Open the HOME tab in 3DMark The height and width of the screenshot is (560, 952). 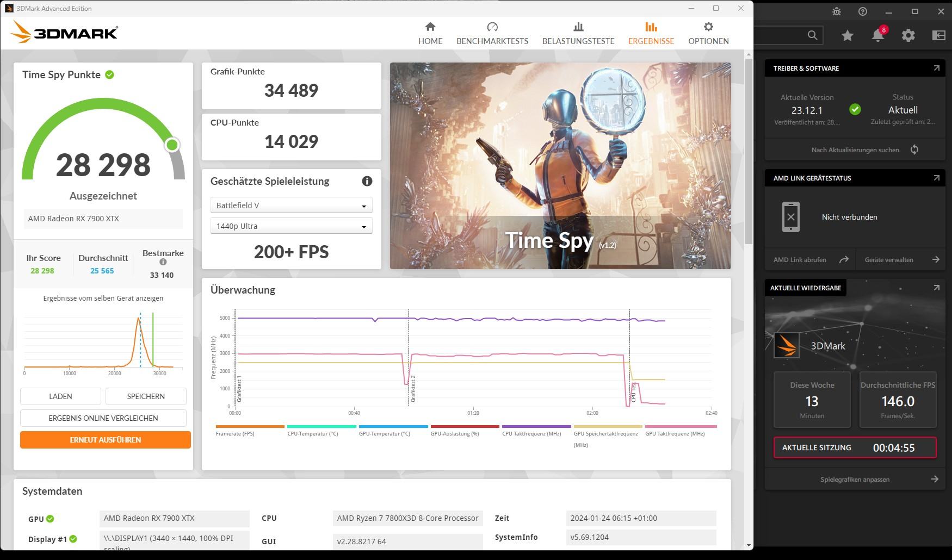[x=430, y=33]
